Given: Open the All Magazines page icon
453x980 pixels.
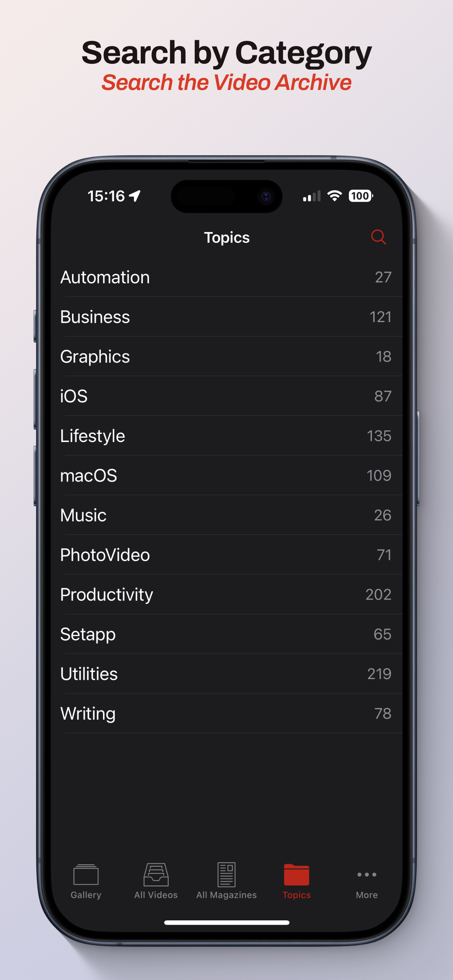Looking at the screenshot, I should tap(226, 874).
